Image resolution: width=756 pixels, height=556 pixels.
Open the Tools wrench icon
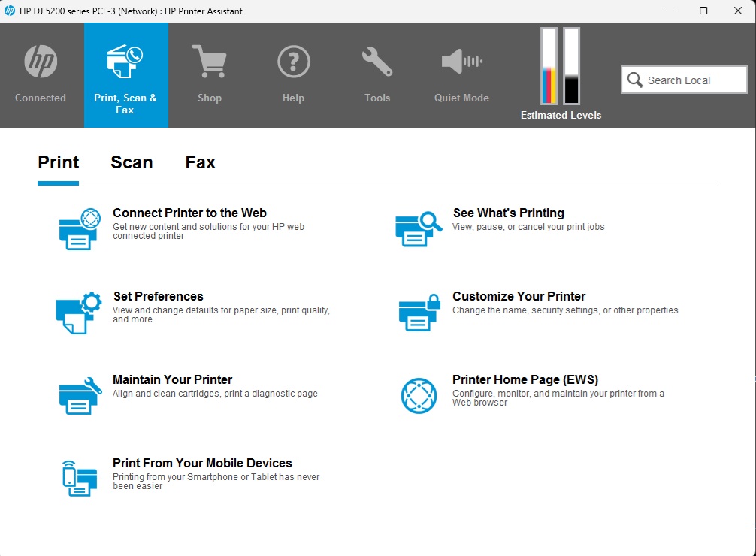tap(376, 62)
